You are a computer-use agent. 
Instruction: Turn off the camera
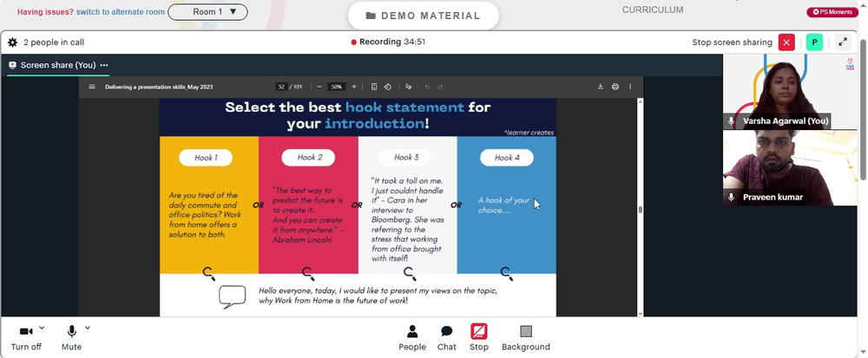coord(26,337)
